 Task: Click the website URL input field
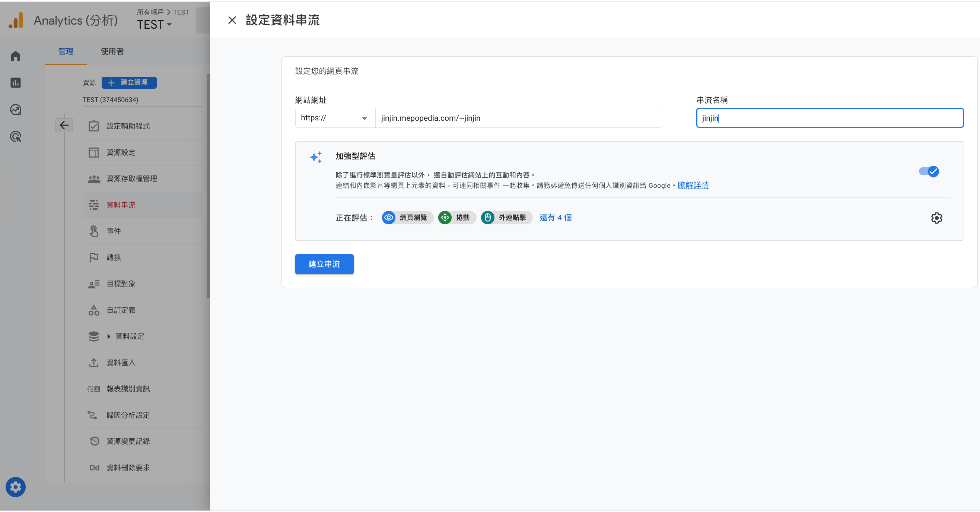(518, 118)
